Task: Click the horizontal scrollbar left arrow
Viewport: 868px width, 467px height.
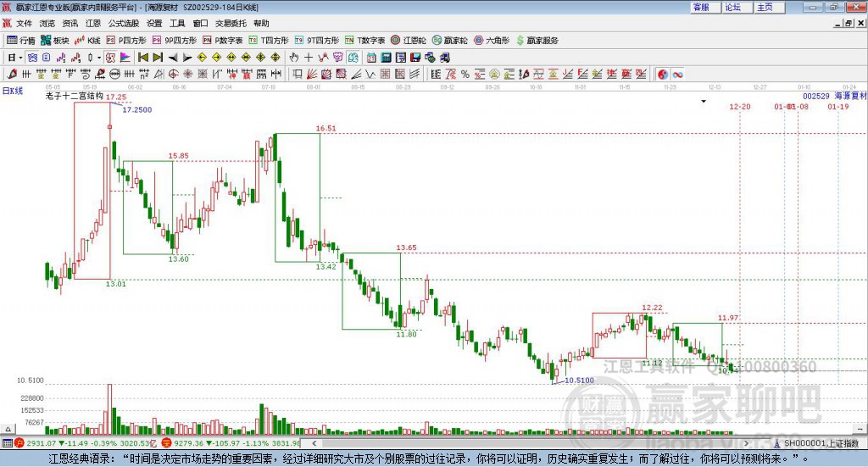Action: coord(314,443)
